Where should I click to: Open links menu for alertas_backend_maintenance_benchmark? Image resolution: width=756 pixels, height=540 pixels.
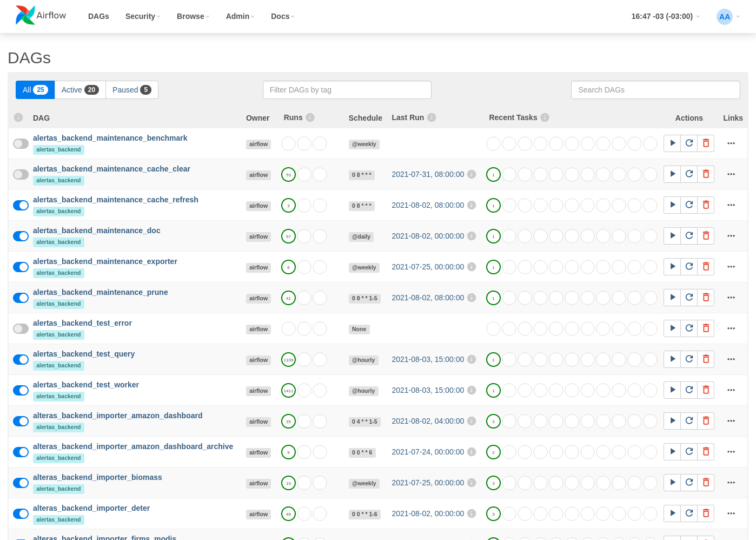click(x=731, y=143)
